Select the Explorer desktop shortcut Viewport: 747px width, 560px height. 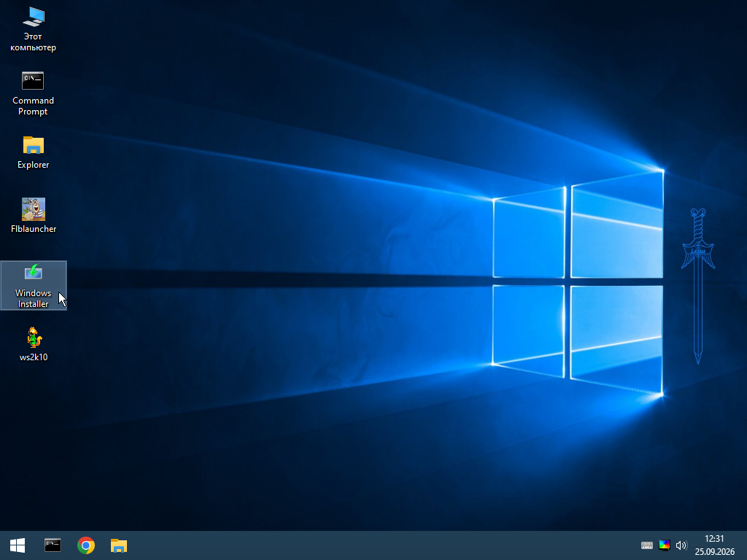point(33,153)
